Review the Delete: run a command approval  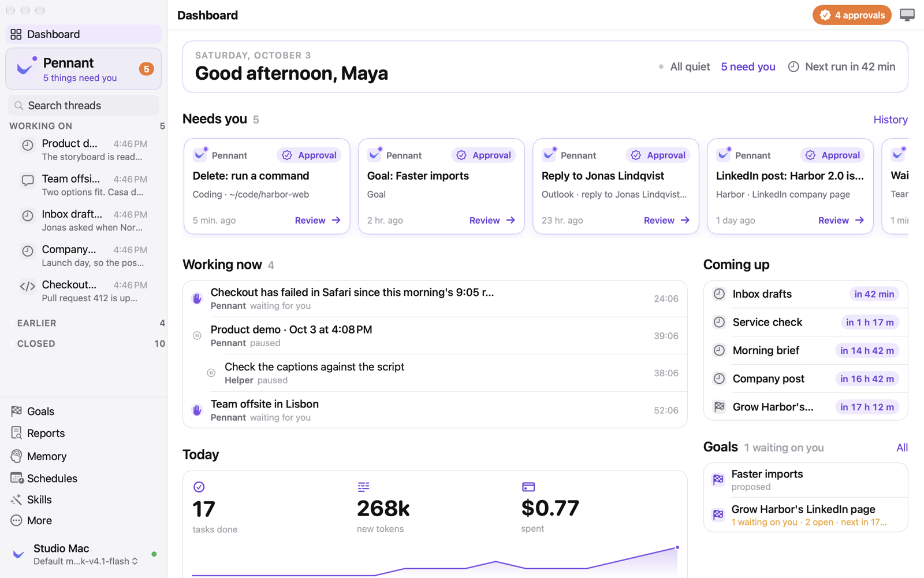pyautogui.click(x=318, y=220)
